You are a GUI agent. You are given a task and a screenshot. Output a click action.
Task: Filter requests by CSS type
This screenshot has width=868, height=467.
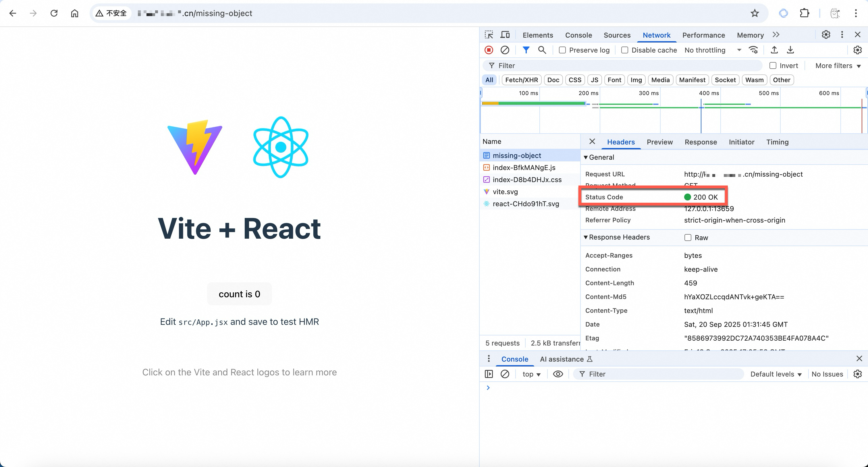point(575,80)
